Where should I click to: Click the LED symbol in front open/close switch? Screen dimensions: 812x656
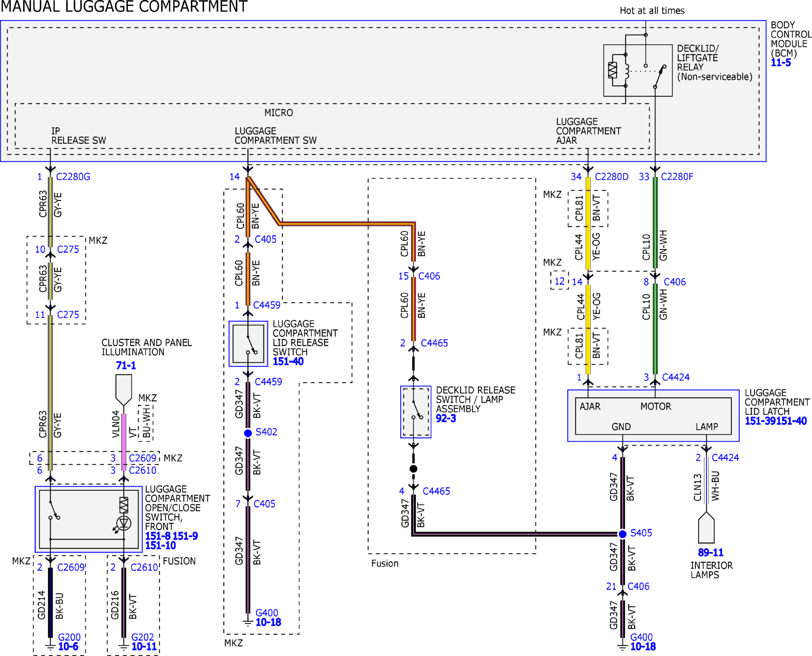pos(123,524)
